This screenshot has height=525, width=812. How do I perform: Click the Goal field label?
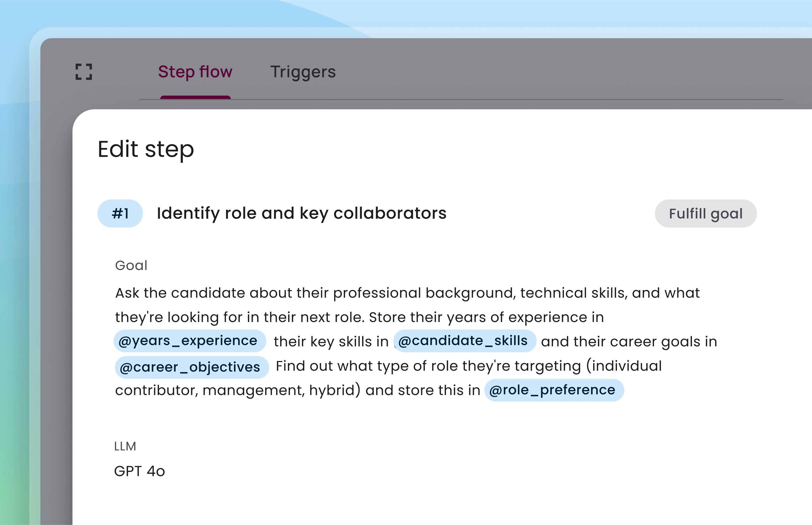pyautogui.click(x=131, y=266)
